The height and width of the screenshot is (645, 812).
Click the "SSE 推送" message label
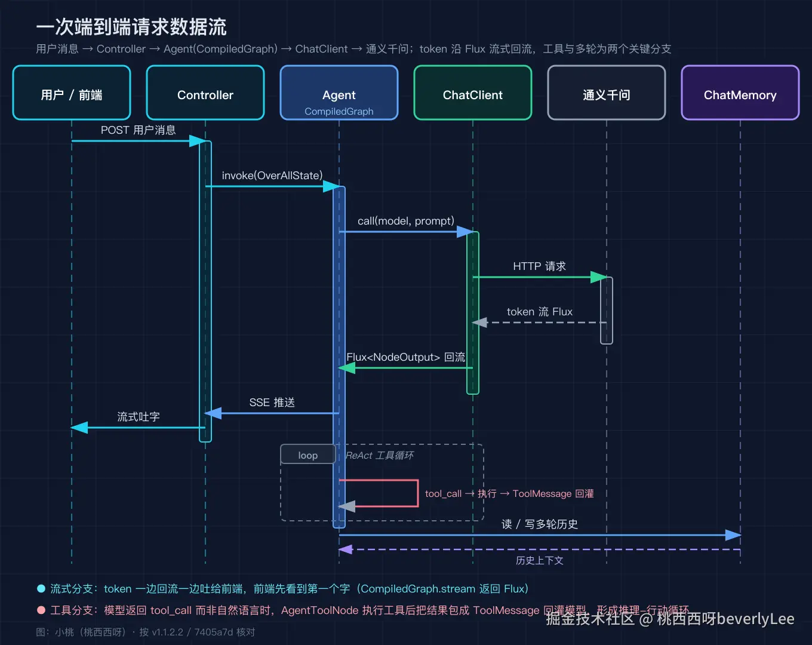pyautogui.click(x=272, y=403)
